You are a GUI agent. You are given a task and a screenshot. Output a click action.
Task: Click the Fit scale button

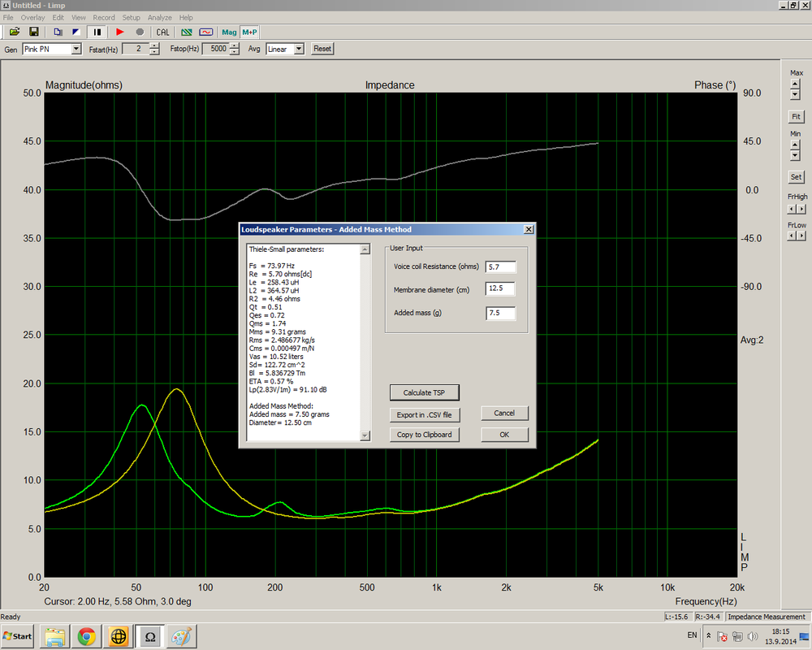(796, 117)
